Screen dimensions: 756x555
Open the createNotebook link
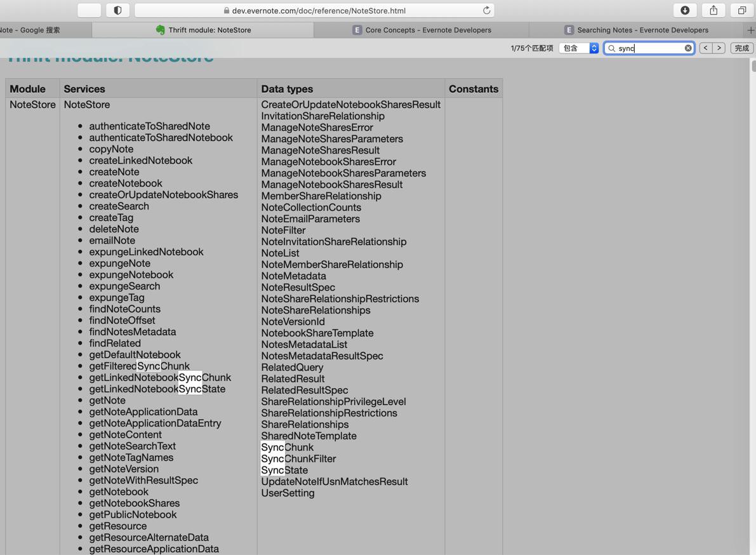pyautogui.click(x=125, y=184)
